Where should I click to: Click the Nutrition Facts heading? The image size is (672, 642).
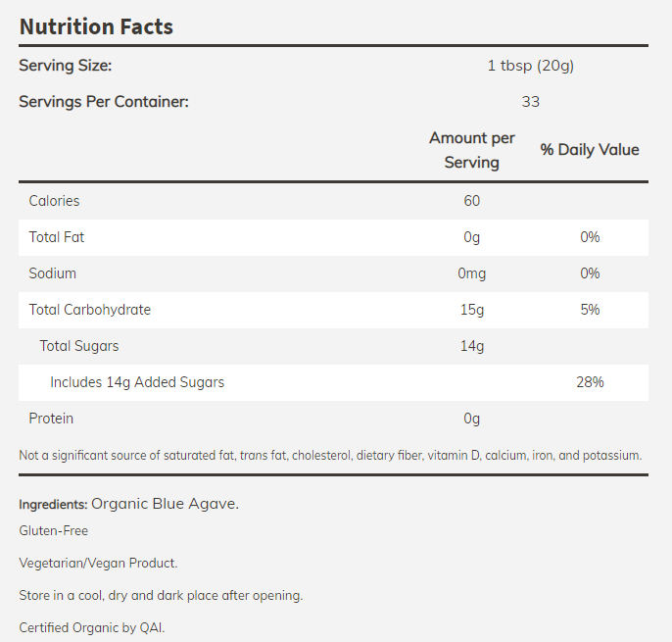pyautogui.click(x=96, y=26)
